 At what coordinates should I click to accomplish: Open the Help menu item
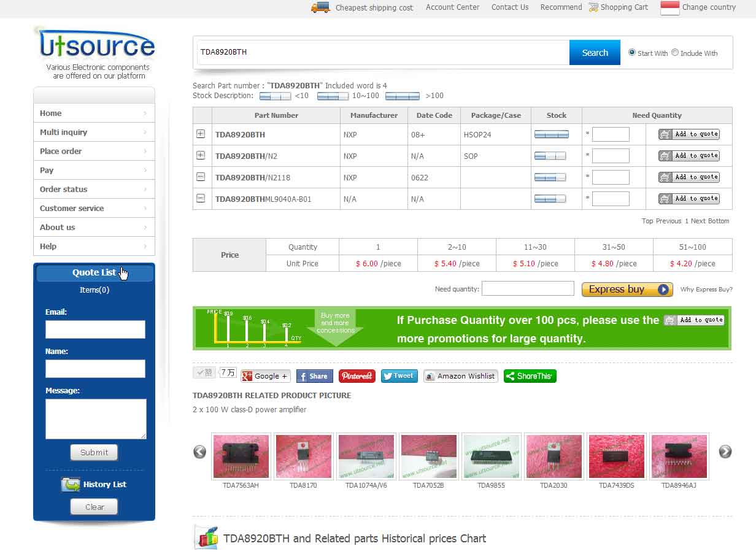pyautogui.click(x=94, y=246)
